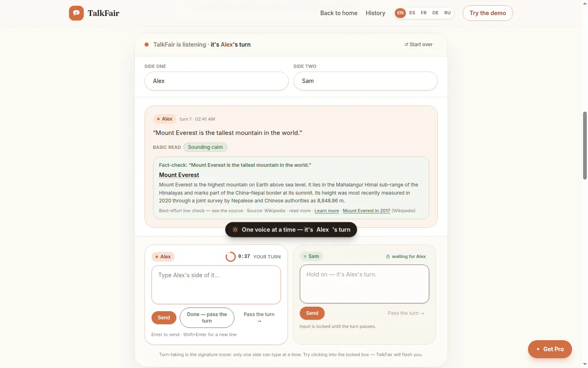
Task: Click the Sounding calm badge
Action: coord(205,147)
